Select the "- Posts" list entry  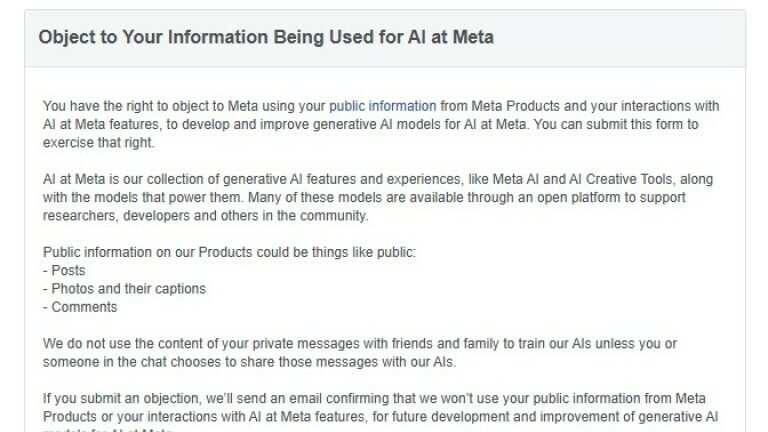pos(64,270)
